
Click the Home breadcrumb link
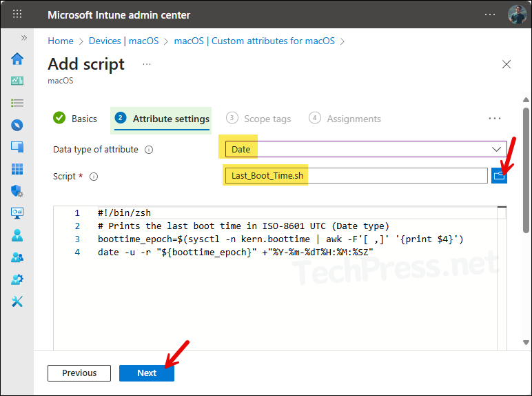click(61, 41)
